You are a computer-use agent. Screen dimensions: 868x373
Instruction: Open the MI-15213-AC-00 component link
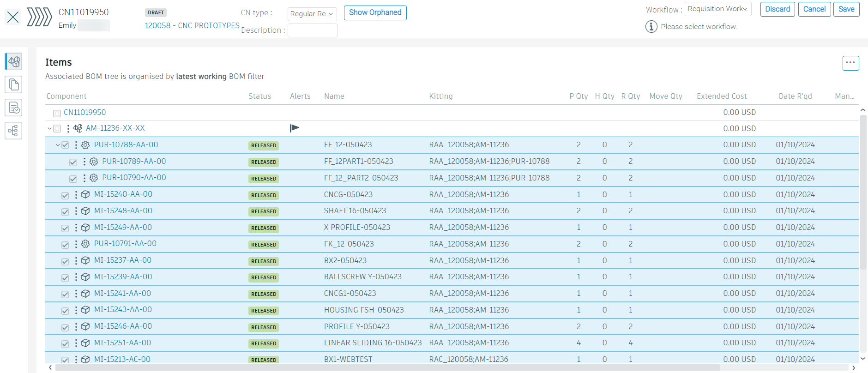pos(122,359)
